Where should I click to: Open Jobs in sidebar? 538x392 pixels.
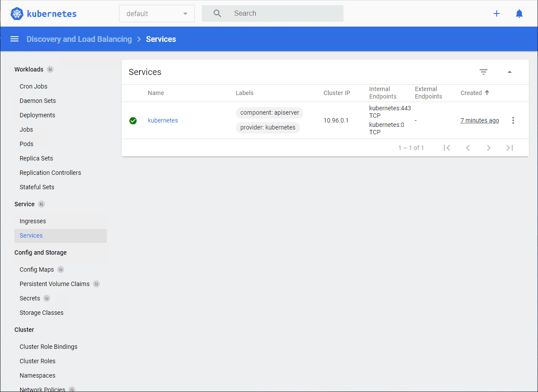26,130
